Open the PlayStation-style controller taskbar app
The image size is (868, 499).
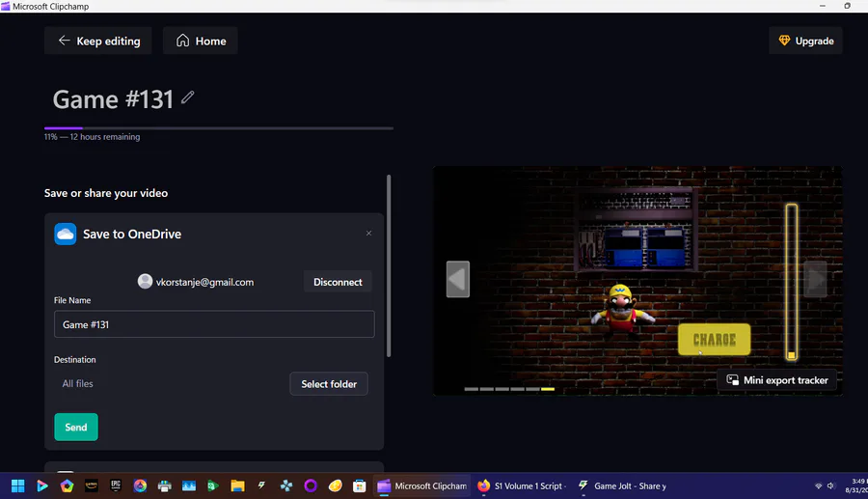pos(286,485)
